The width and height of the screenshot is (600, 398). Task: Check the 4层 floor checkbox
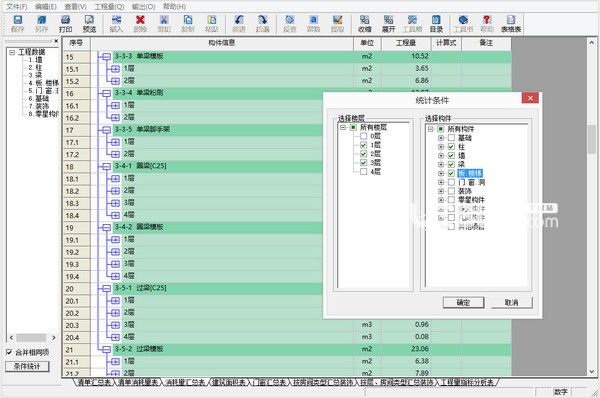pyautogui.click(x=364, y=171)
